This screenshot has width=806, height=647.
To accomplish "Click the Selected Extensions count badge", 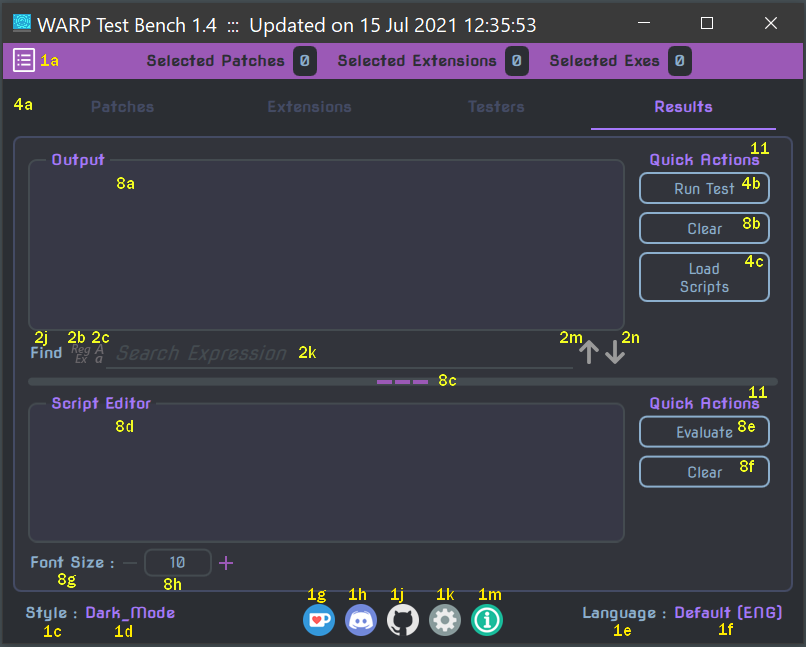I will click(x=517, y=61).
